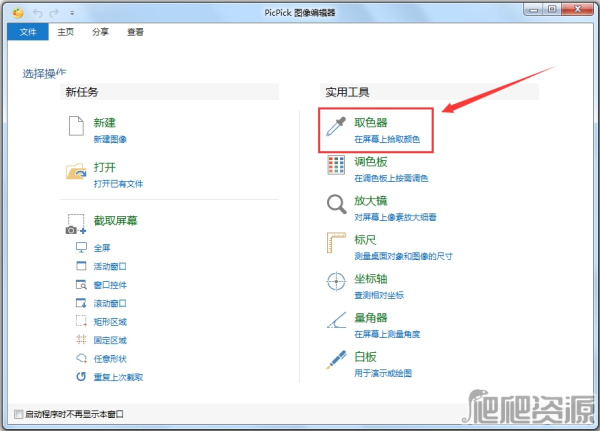Image resolution: width=600 pixels, height=431 pixels.
Task: Launch the 量角器 tool link
Action: 370,318
